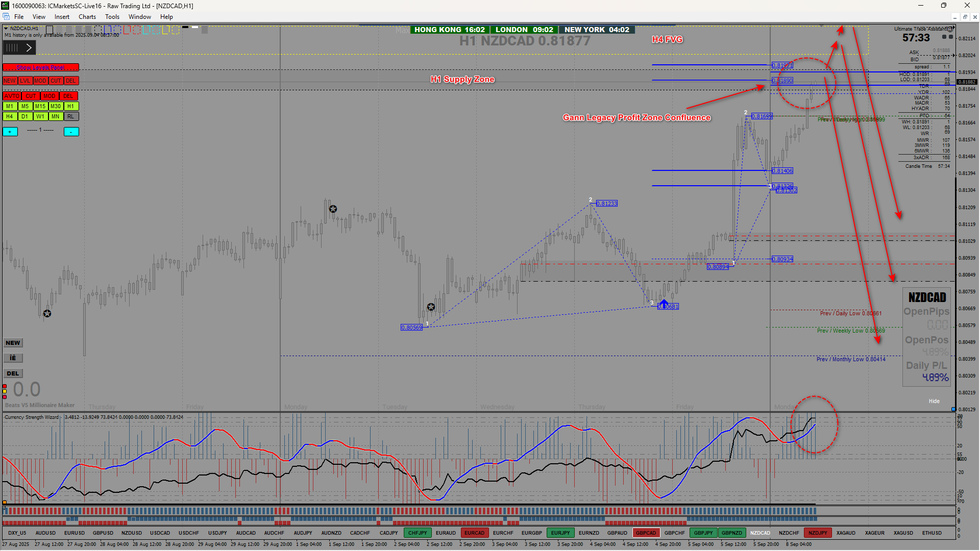The image size is (980, 551).
Task: Click the cyan plus button
Action: [10, 132]
